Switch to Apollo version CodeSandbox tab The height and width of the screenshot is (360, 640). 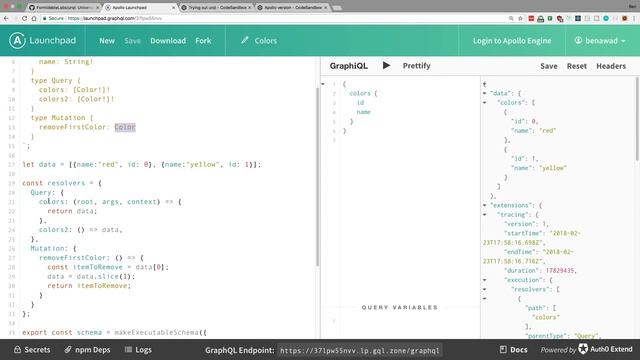(x=292, y=7)
